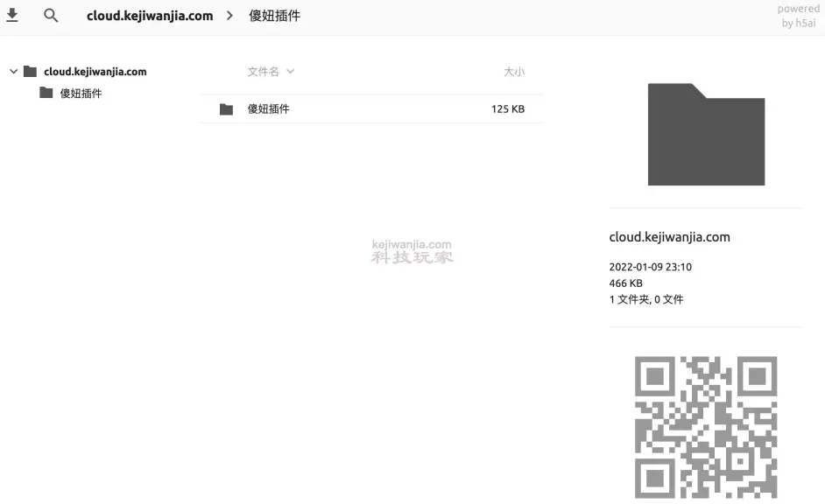The image size is (825, 504).
Task: Open the 傻妞插件 folder in file list
Action: coord(371,108)
